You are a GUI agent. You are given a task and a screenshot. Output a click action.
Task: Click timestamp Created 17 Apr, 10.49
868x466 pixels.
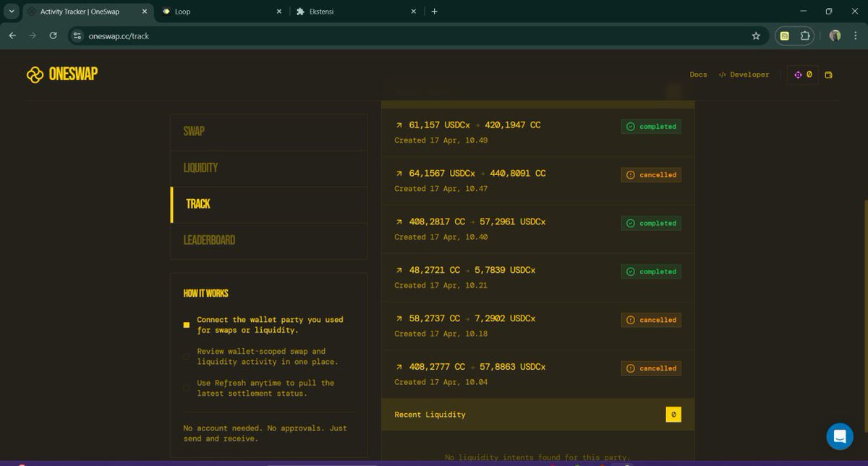click(441, 140)
